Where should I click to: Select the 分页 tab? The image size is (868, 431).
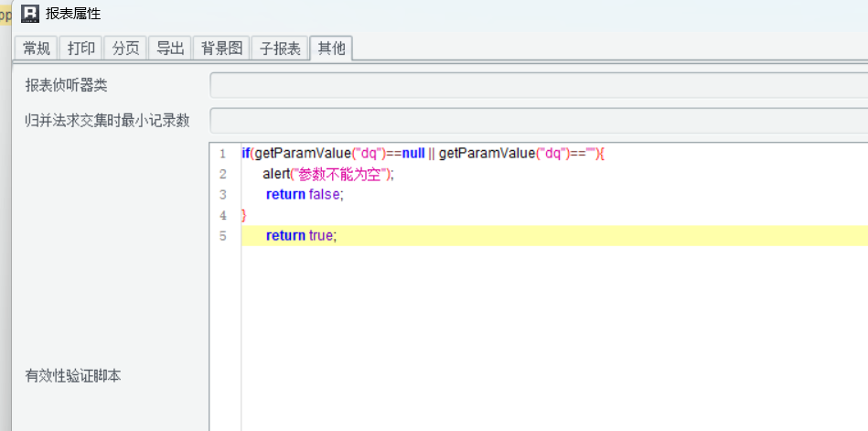coord(125,48)
